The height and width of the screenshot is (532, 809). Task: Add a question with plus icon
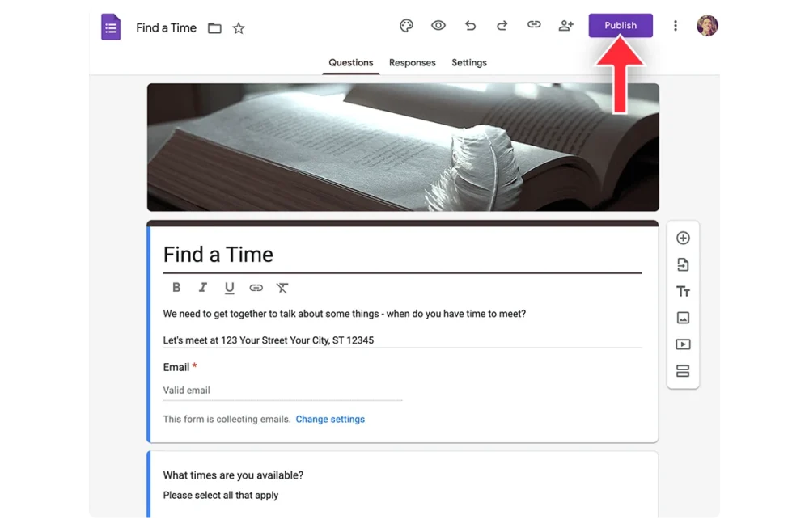[683, 239]
